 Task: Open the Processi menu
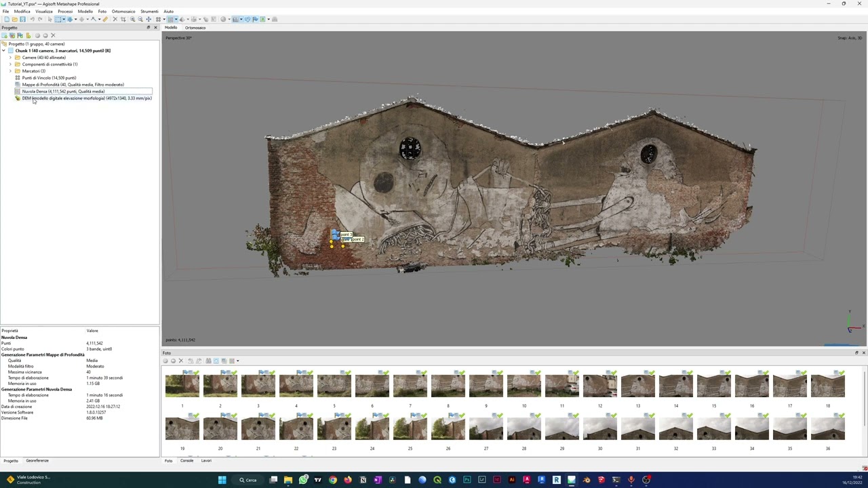[65, 12]
